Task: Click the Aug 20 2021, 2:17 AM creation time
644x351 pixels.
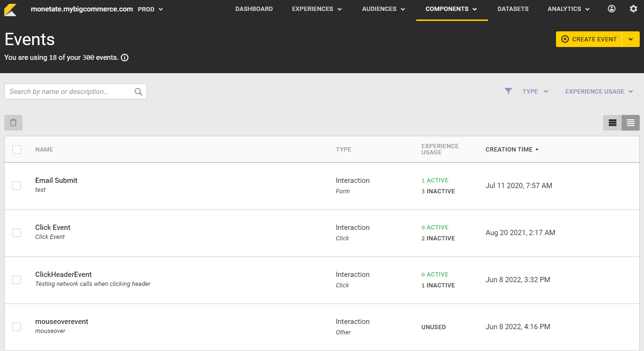Action: coord(520,233)
